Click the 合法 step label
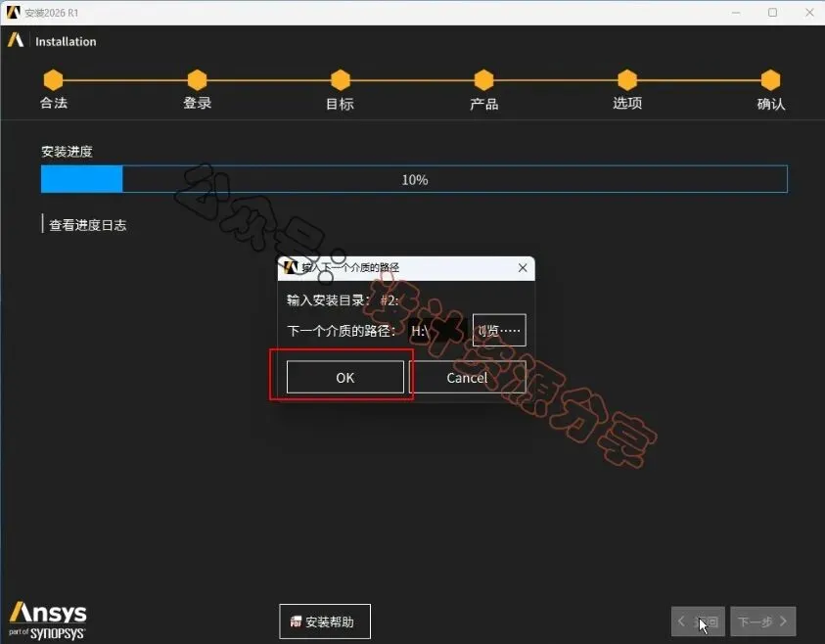Image resolution: width=825 pixels, height=644 pixels. click(x=54, y=103)
